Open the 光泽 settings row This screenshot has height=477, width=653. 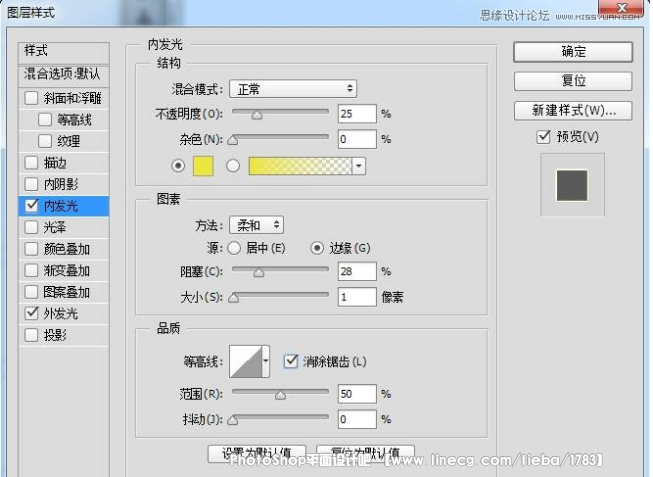tap(64, 227)
